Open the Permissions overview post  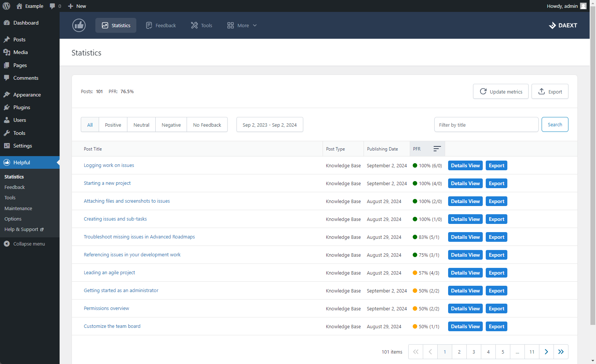(x=107, y=308)
